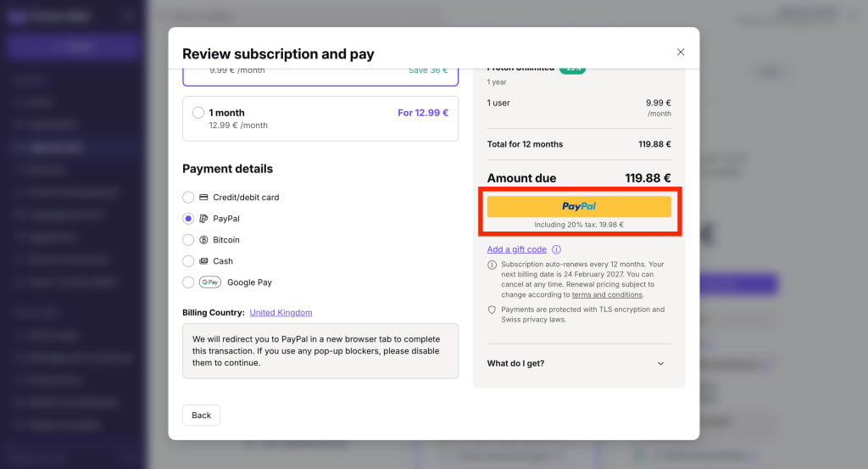Click the Including 20% tax: 19.98 € text
868x469 pixels.
coord(579,225)
